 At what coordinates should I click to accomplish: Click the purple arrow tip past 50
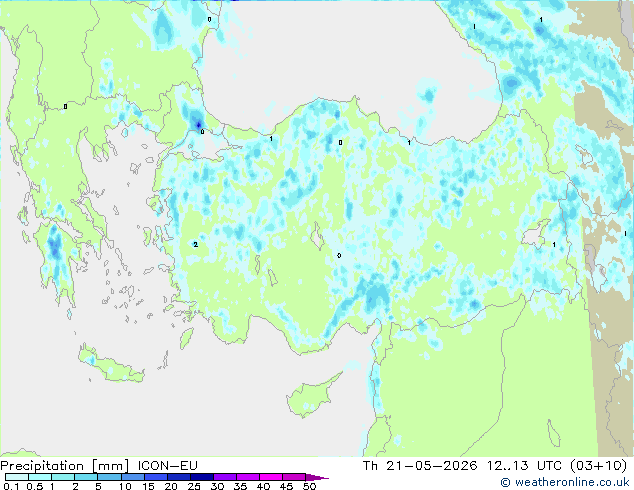317,477
